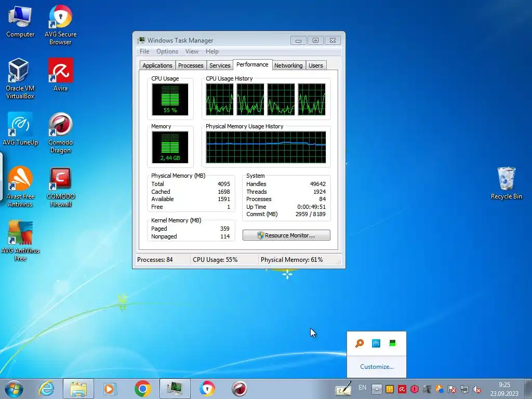Open Windows Explorer from the taskbar
Image resolution: width=532 pixels, height=399 pixels.
(x=78, y=389)
